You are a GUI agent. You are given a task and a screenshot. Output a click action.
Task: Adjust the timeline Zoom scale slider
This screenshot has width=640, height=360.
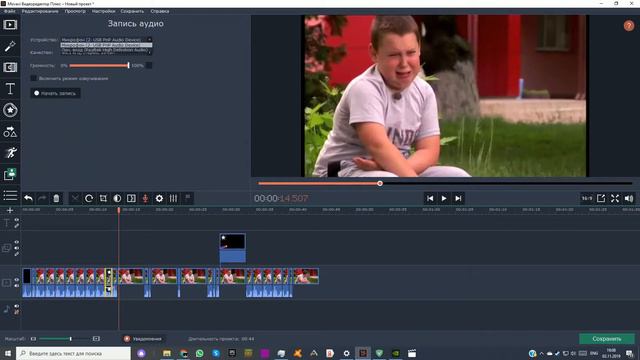click(64, 339)
